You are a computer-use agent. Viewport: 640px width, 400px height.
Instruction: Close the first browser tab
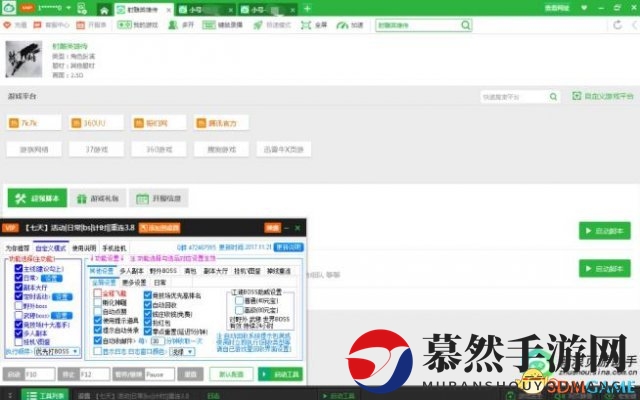point(169,10)
